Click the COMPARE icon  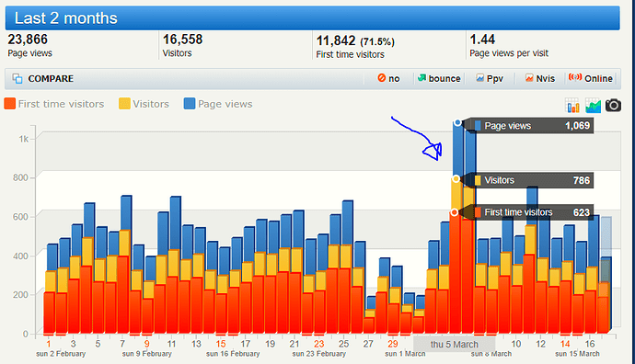point(17,78)
